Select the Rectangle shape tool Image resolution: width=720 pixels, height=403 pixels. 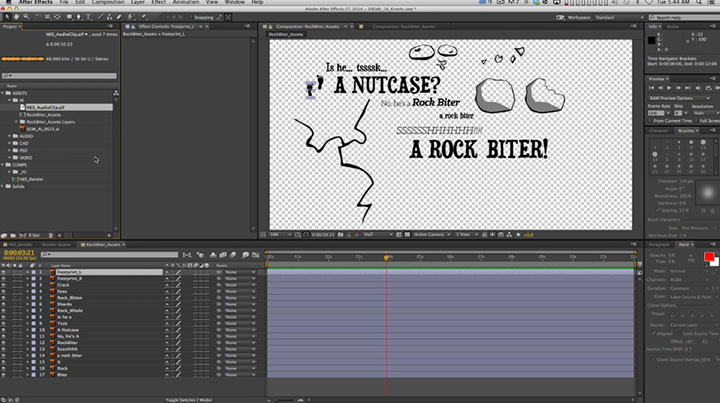click(69, 17)
